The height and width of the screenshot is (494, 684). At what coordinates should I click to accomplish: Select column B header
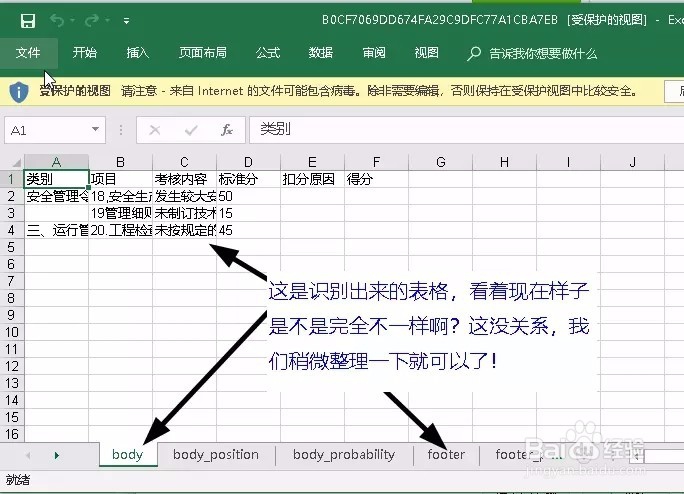[120, 162]
